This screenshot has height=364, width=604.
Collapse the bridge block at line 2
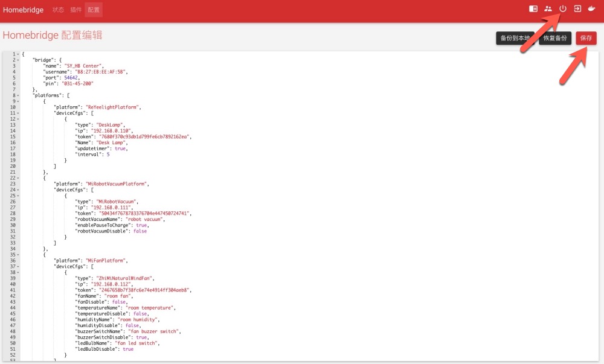coord(18,60)
